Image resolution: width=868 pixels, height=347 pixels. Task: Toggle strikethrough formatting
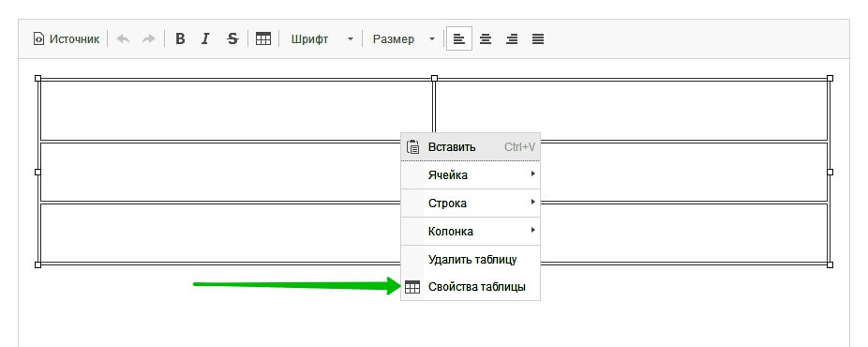(232, 39)
